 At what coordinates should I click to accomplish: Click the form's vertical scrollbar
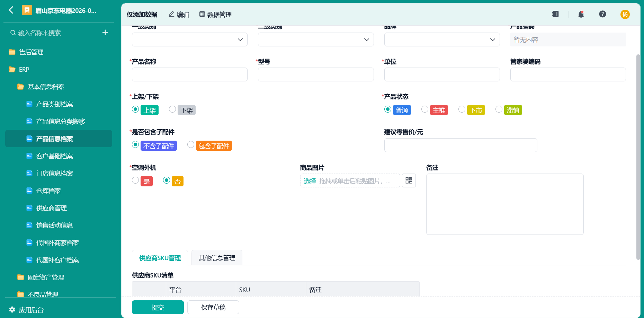[x=638, y=157]
